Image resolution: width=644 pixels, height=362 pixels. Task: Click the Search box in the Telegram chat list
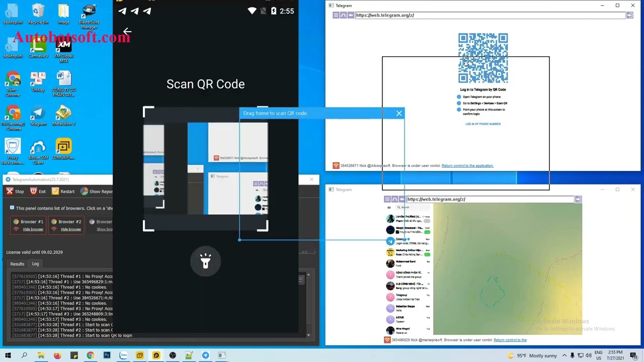412,207
